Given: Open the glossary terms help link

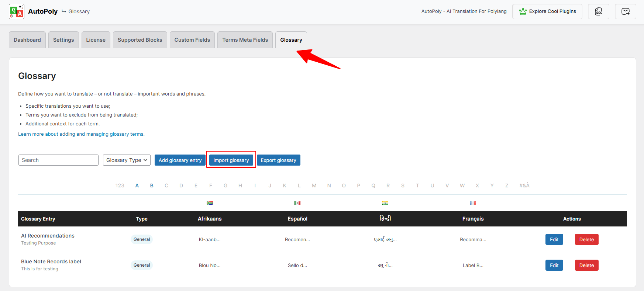Looking at the screenshot, I should (81, 134).
